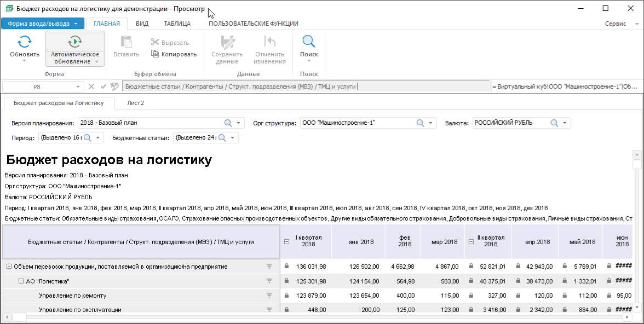Open search in Версия планирования field
The width and height of the screenshot is (644, 324).
coord(228,123)
